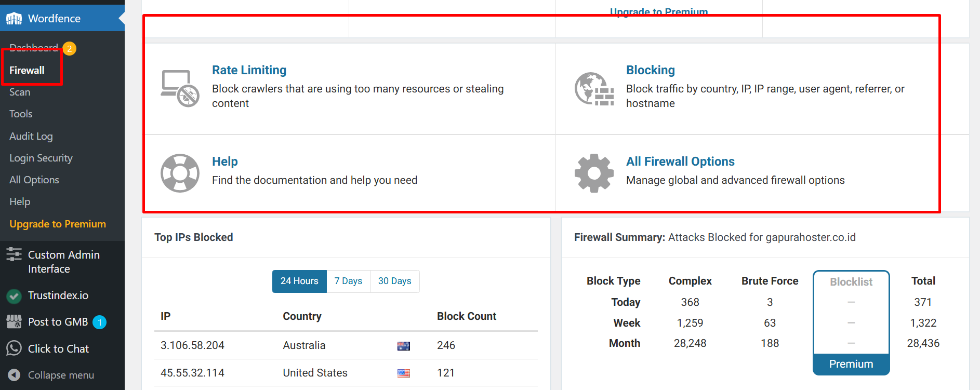Click Week's Complex value 1,259
The height and width of the screenshot is (390, 980).
[690, 323]
